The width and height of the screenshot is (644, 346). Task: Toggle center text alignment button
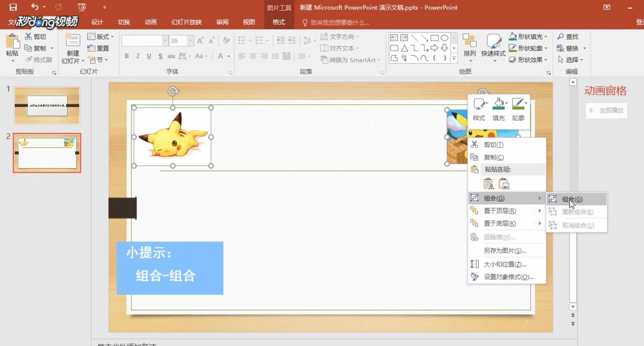[253, 56]
